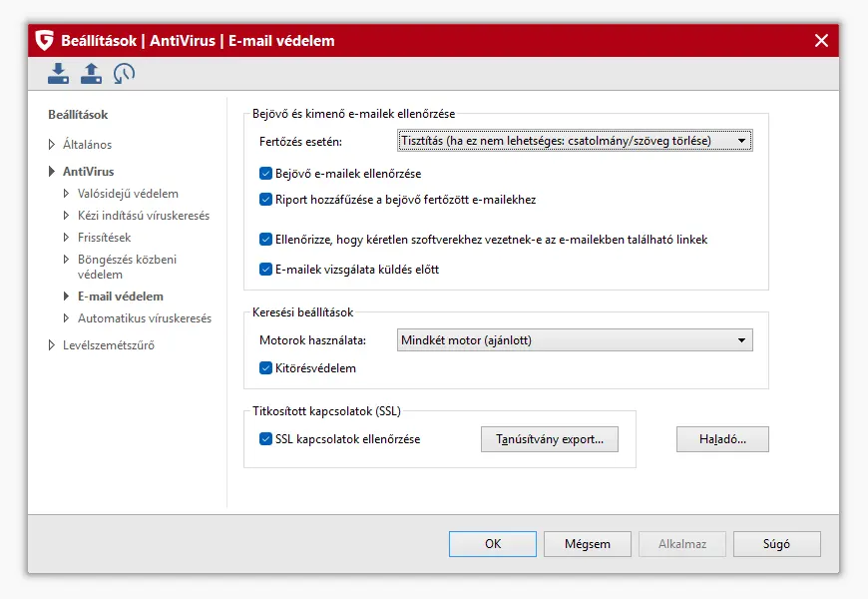Go to Frissítések in the settings tree
This screenshot has height=599, width=868.
point(104,238)
